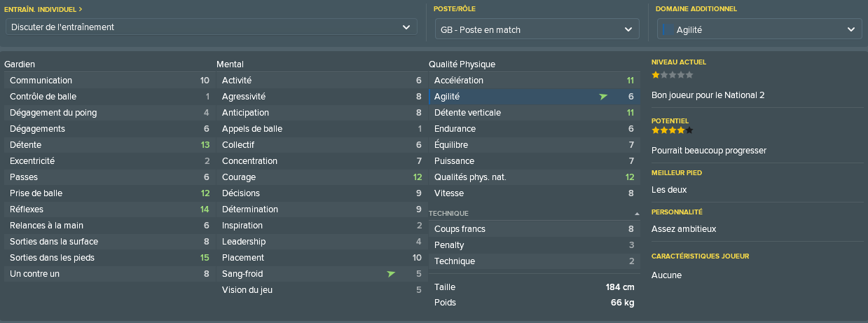Viewport: 868px width, 323px height.
Task: Click the Communication attribute row
Action: [109, 81]
